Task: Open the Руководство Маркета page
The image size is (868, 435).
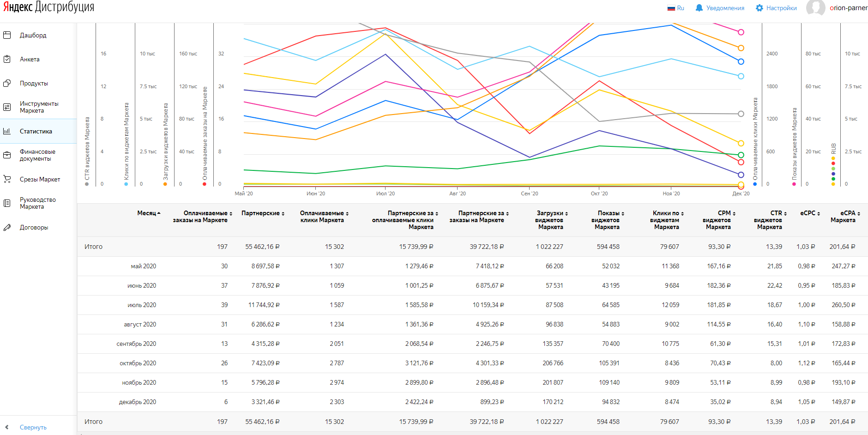Action: (38, 203)
